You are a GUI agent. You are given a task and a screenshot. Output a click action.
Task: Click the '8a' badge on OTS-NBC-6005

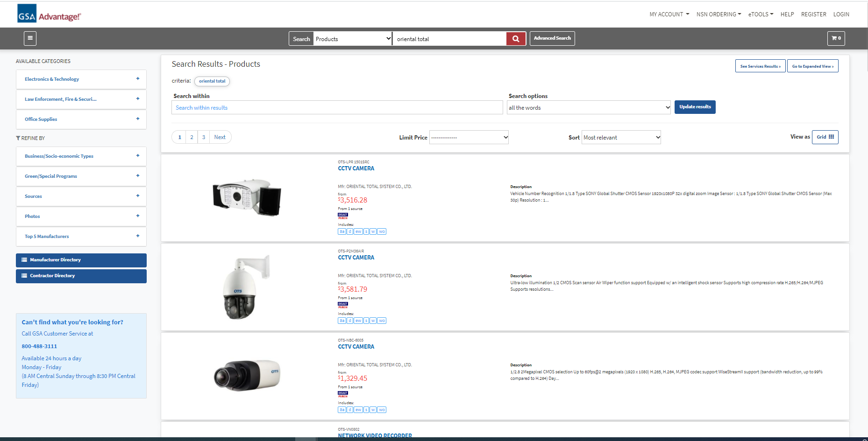tap(342, 410)
